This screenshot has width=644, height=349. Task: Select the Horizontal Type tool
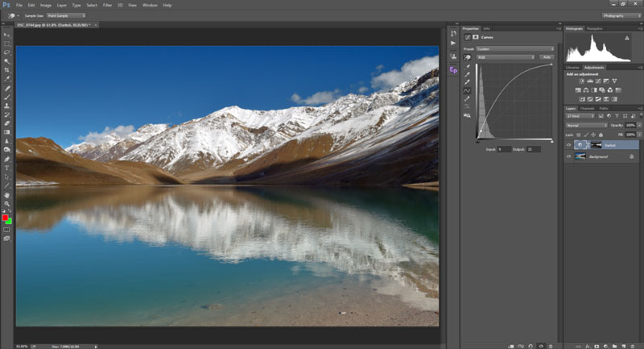pos(7,168)
